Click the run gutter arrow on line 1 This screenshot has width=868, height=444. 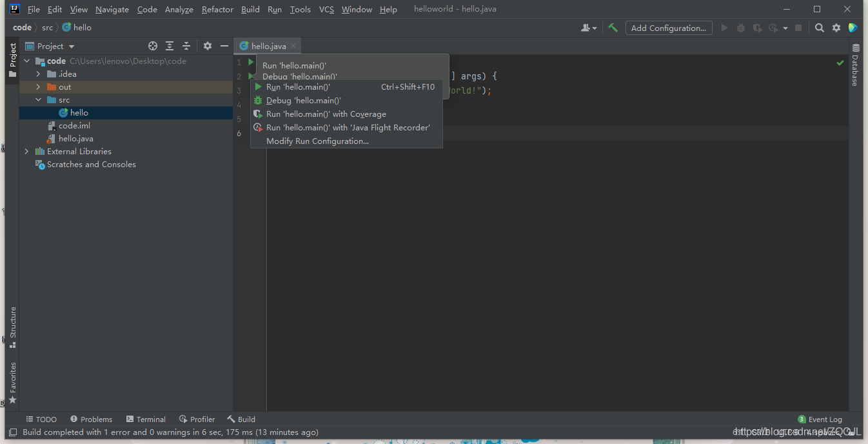pyautogui.click(x=252, y=62)
